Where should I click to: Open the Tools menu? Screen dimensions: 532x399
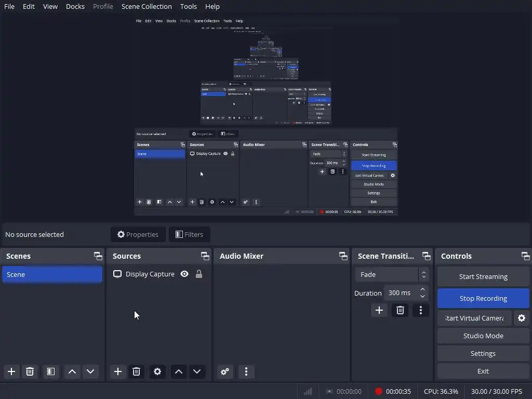pos(188,6)
